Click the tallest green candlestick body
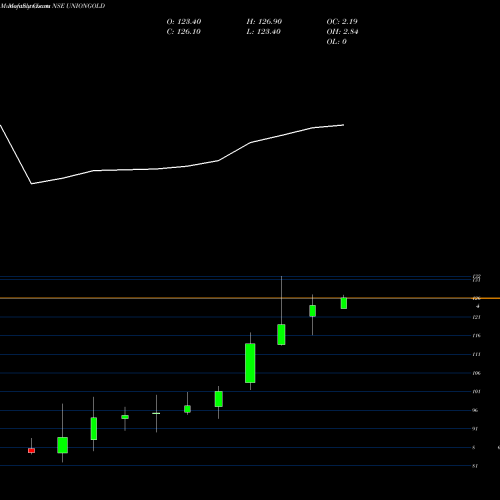 pos(250,363)
